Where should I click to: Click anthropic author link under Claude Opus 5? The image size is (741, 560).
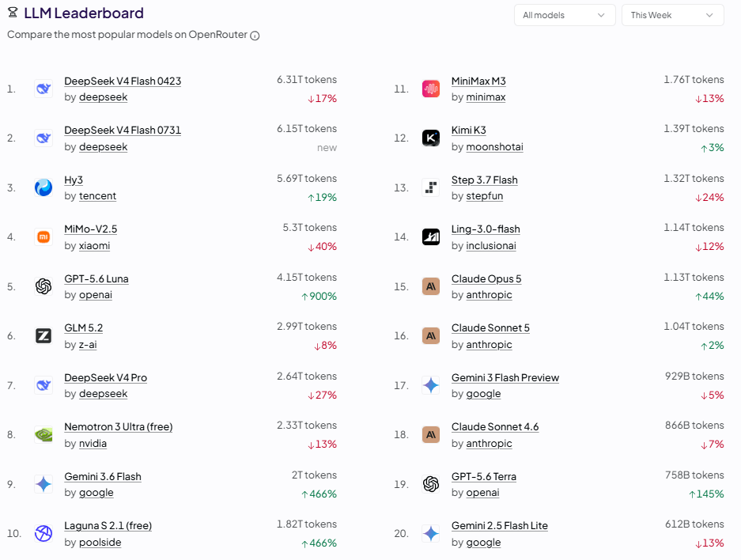click(489, 294)
